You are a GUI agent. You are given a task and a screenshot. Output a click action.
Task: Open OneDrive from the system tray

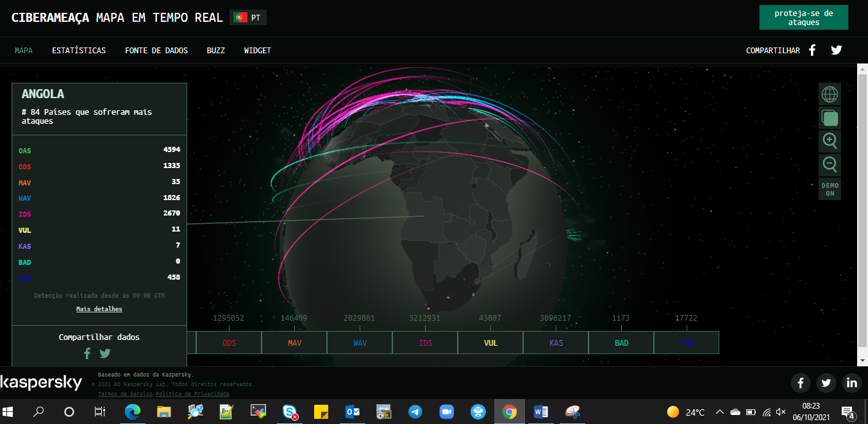(735, 412)
